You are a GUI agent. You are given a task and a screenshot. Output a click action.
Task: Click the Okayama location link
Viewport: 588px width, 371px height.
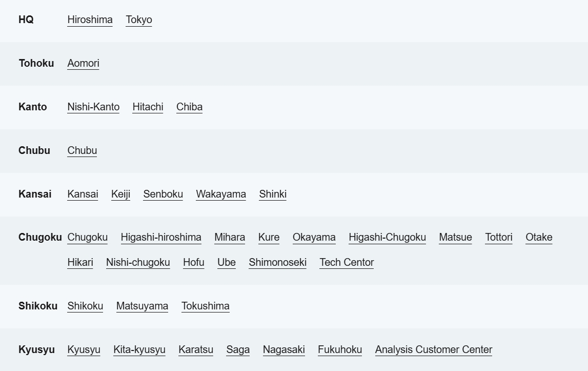click(314, 237)
